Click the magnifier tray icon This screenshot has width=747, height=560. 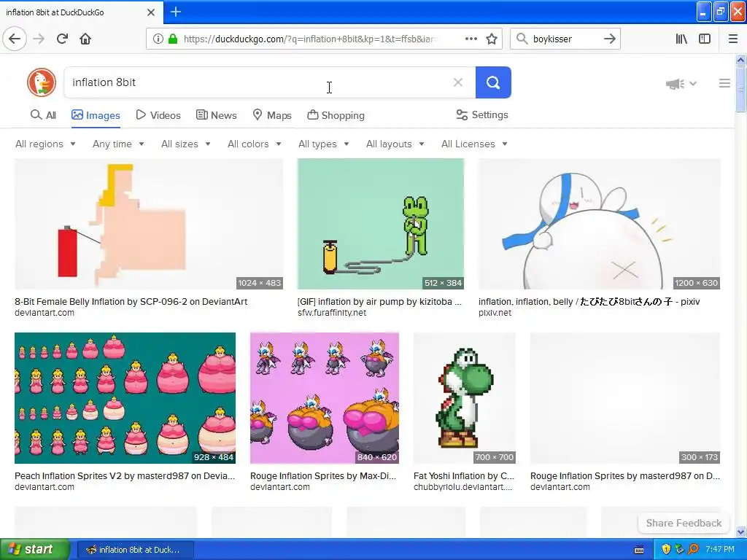(x=693, y=550)
